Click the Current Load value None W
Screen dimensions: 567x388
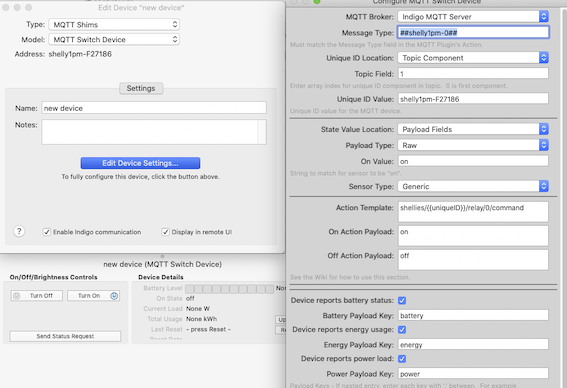pos(198,308)
